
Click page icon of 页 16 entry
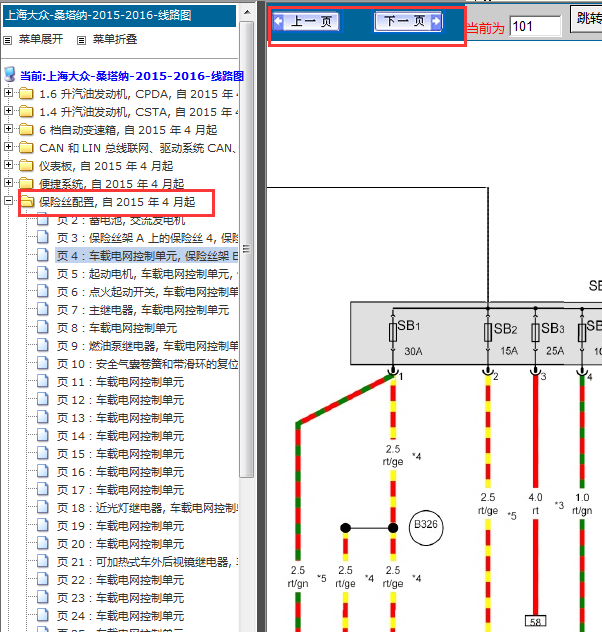tap(43, 471)
